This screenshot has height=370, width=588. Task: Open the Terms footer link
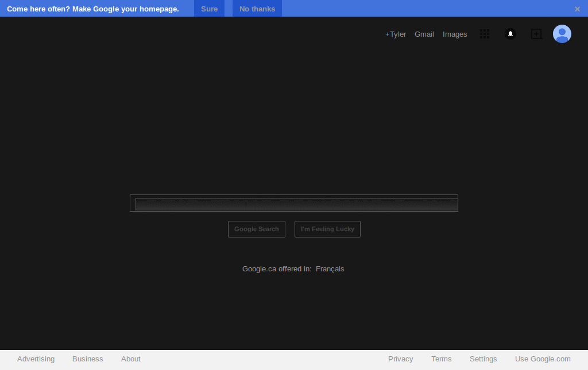[442, 359]
